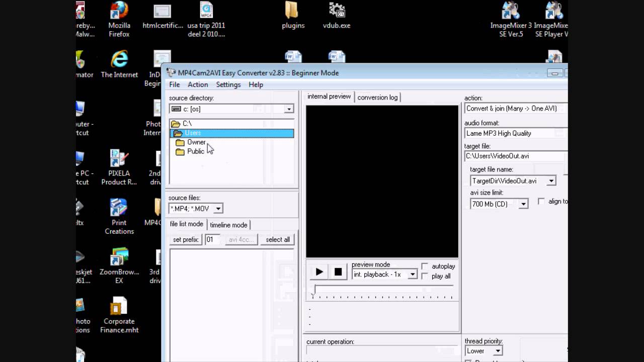Open the Settings menu
This screenshot has width=644, height=362.
tap(228, 84)
